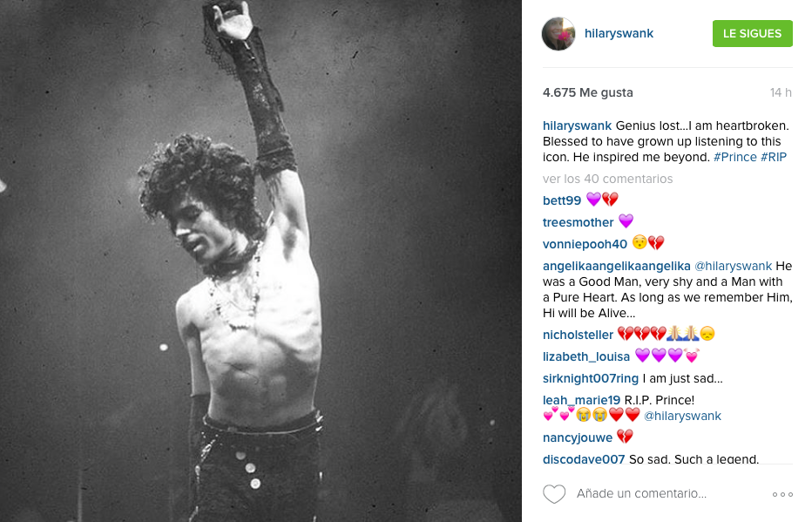Open the #RIP hashtag link

coord(774,157)
